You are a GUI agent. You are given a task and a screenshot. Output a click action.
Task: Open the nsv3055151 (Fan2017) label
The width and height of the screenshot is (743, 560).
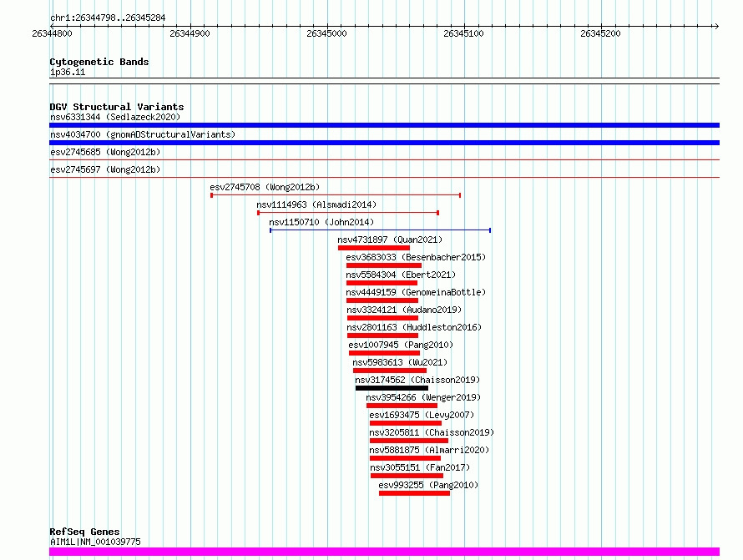[x=420, y=467]
